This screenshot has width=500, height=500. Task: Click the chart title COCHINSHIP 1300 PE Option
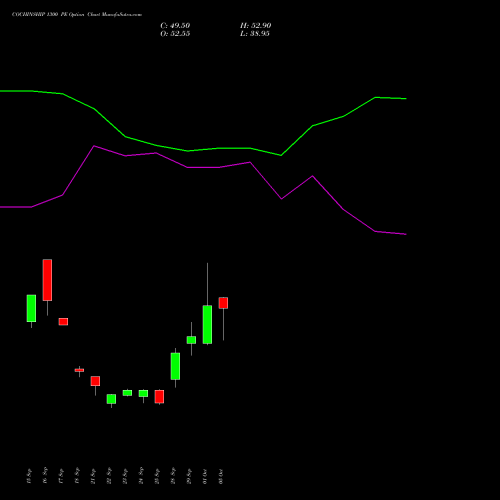coord(48,15)
